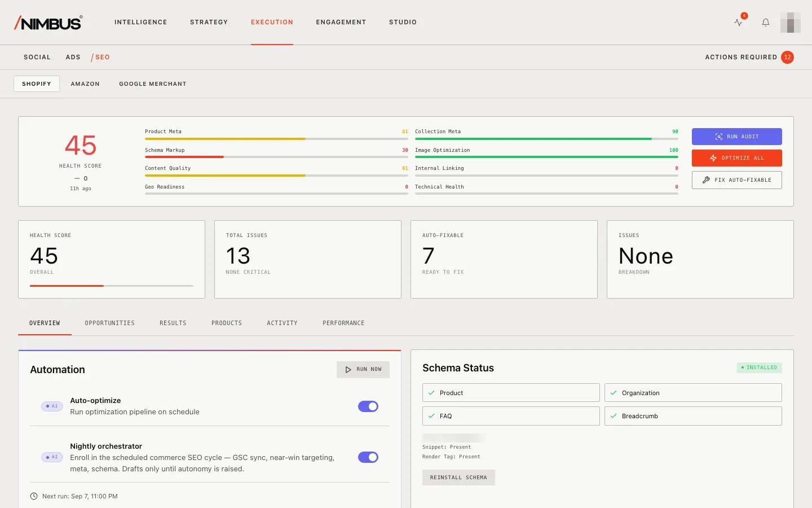The width and height of the screenshot is (812, 508).
Task: Click the AI badge beside Nightly orchestrator
Action: click(x=52, y=457)
